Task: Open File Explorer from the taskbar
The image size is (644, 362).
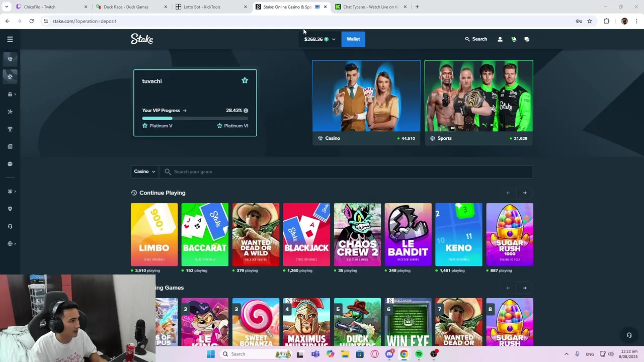Action: click(345, 354)
